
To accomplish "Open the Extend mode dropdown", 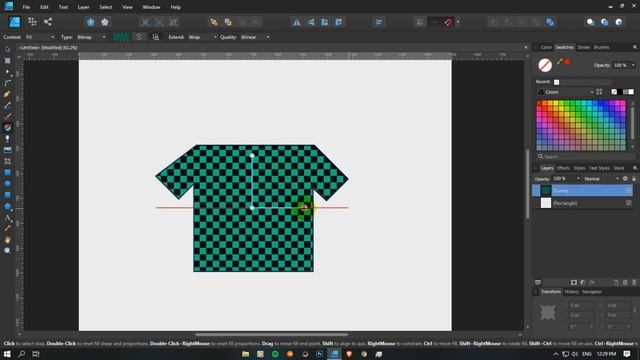I will [202, 37].
